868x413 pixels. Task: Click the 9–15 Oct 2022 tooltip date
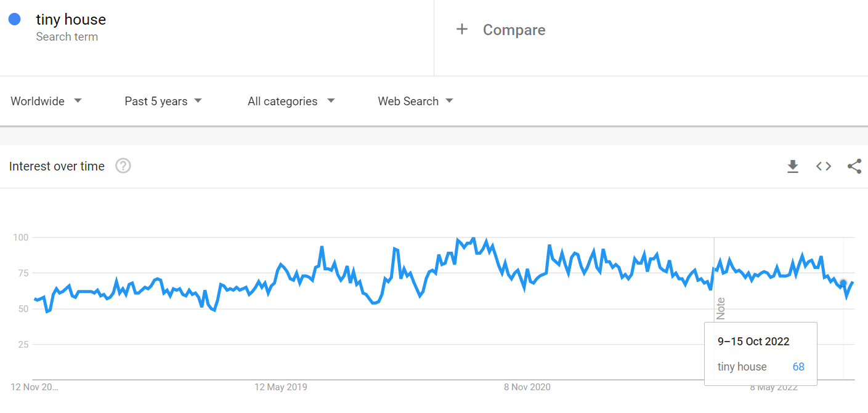(x=753, y=342)
